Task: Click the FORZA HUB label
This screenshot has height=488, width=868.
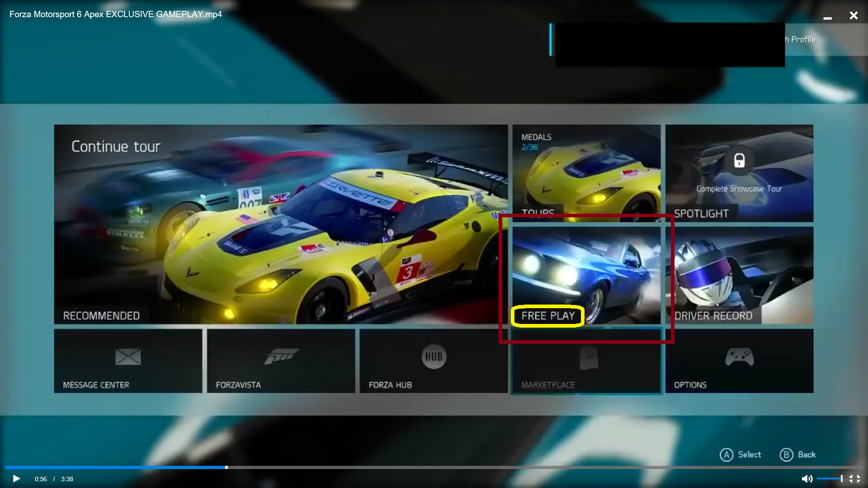Action: pyautogui.click(x=390, y=385)
